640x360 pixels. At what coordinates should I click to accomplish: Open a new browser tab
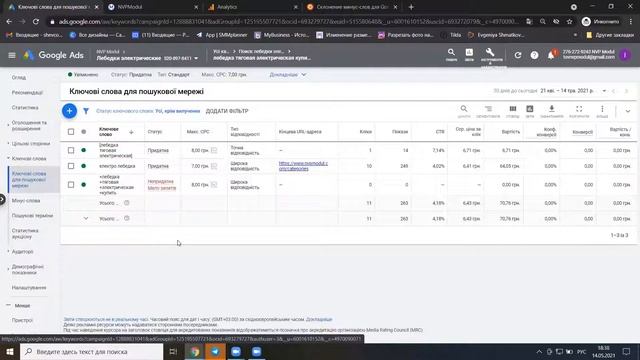[411, 7]
